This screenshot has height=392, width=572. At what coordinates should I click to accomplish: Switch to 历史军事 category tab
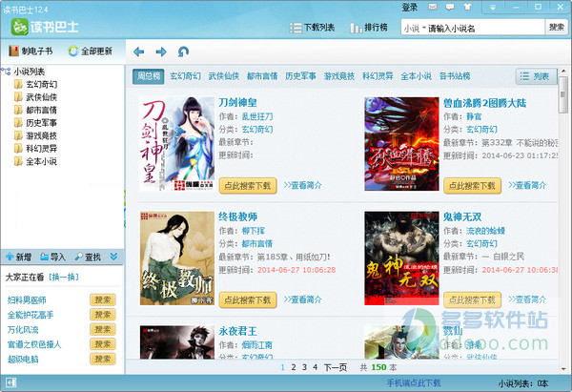[300, 76]
